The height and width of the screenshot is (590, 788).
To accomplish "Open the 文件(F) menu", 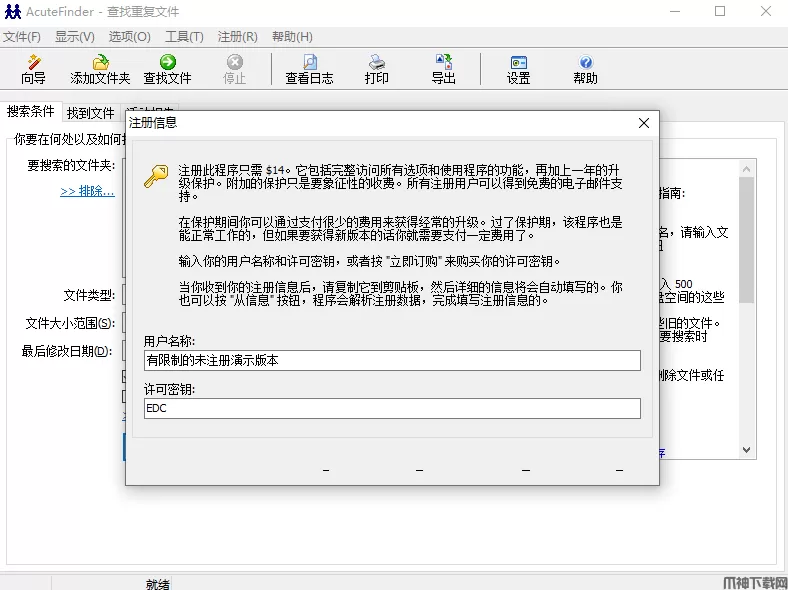I will coord(22,37).
